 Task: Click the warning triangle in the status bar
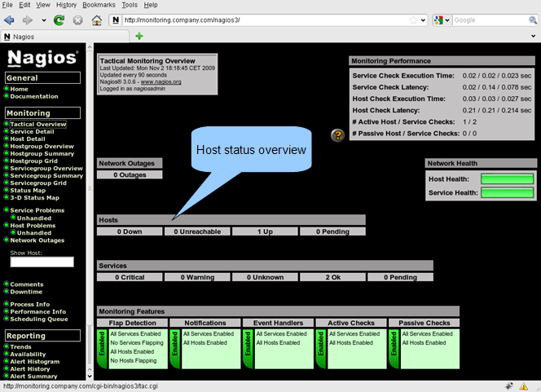tap(523, 386)
